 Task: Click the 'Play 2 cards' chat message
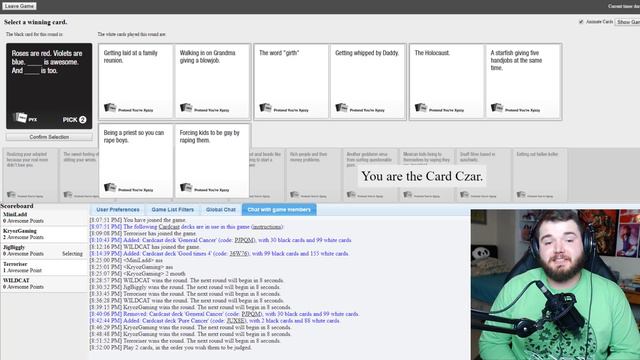[x=170, y=347]
